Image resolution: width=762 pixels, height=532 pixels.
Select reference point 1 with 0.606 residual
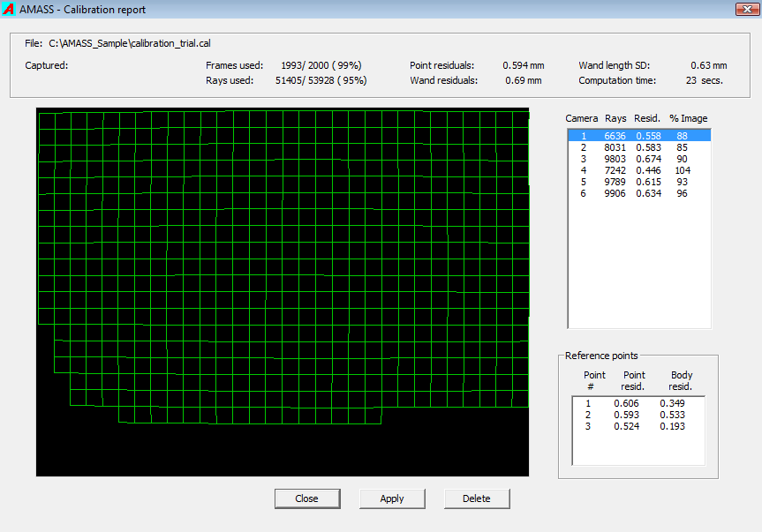pyautogui.click(x=638, y=403)
